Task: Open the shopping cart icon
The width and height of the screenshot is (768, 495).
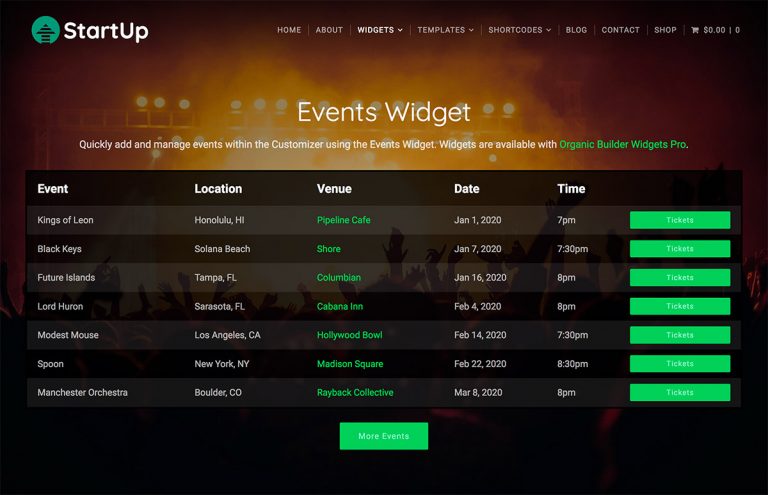Action: click(695, 30)
